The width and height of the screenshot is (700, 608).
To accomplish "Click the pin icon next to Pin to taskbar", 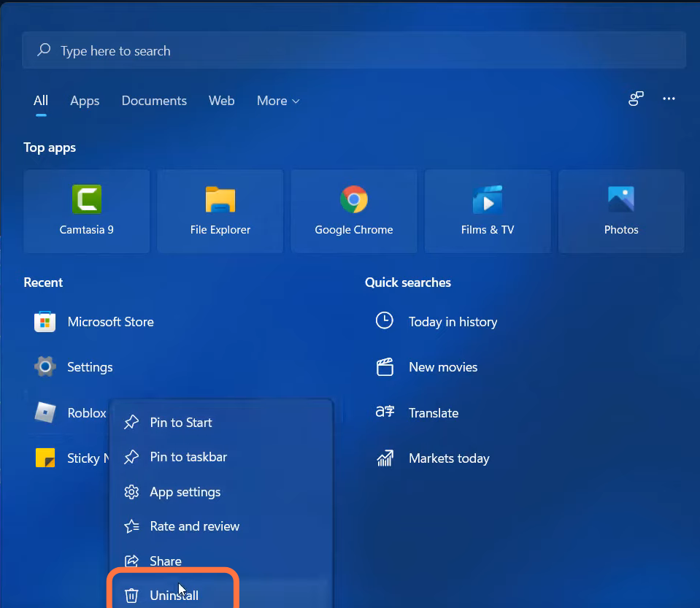I will point(131,457).
